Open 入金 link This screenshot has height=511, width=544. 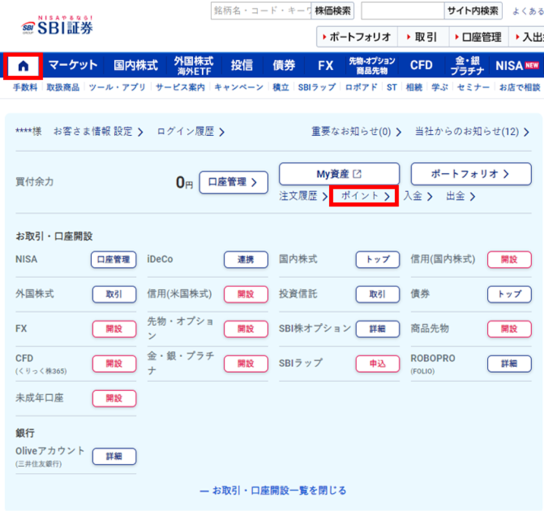click(418, 196)
